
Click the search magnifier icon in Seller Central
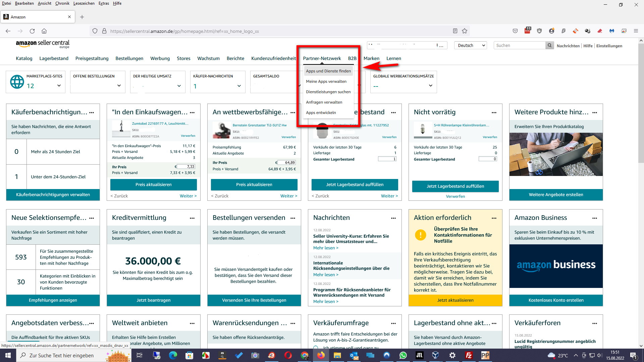(549, 46)
